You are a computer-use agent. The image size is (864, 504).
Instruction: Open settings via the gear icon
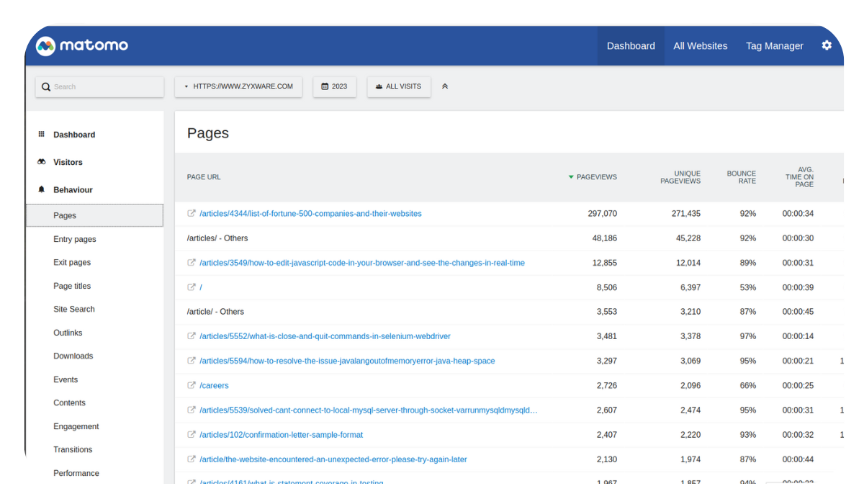[826, 45]
